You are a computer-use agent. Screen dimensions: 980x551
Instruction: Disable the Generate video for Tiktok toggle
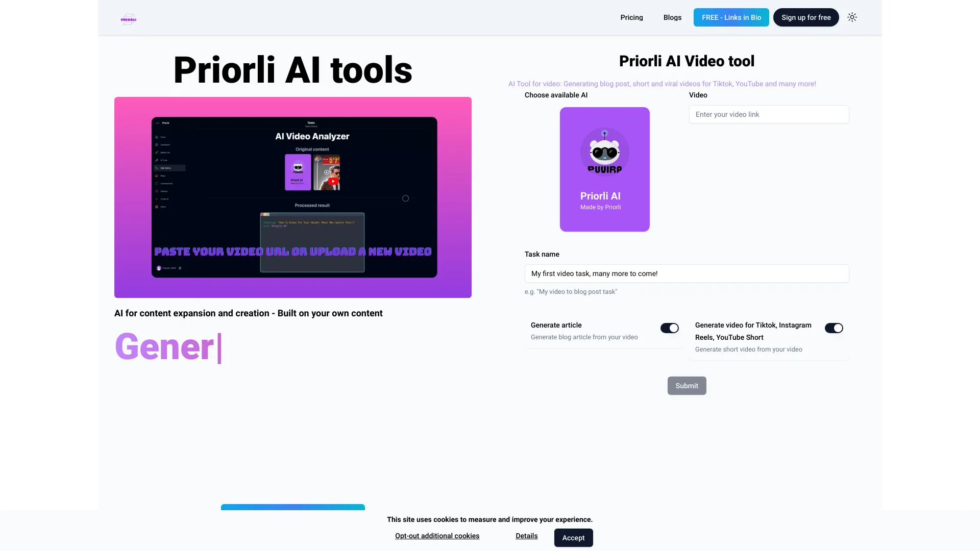(x=834, y=328)
